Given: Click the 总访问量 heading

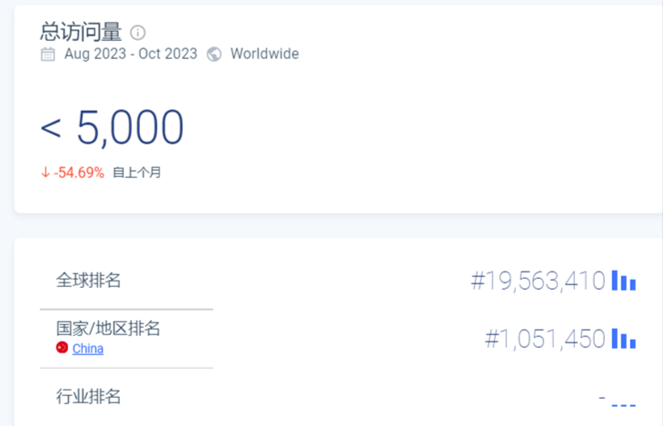Looking at the screenshot, I should pos(81,32).
